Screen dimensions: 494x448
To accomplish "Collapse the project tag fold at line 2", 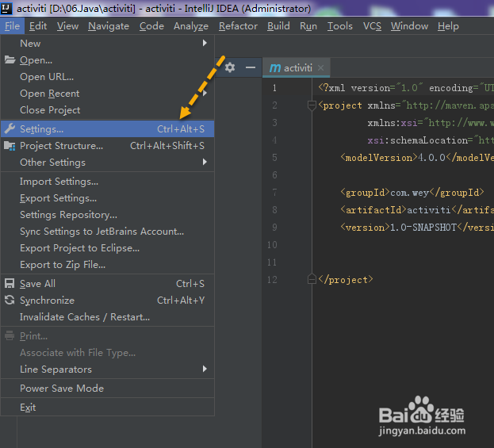I will point(312,105).
